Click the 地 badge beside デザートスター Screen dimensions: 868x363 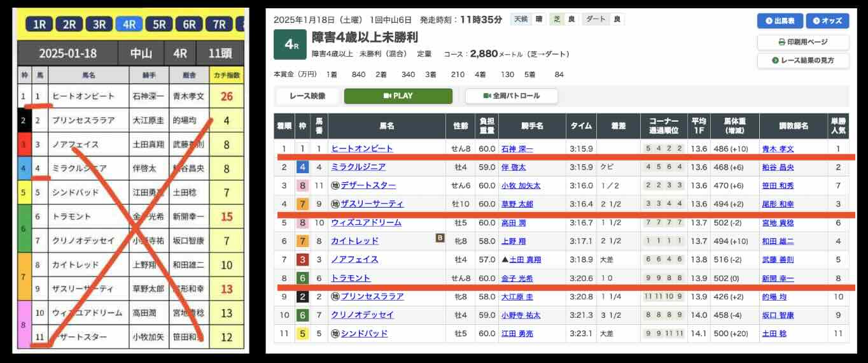pos(335,185)
